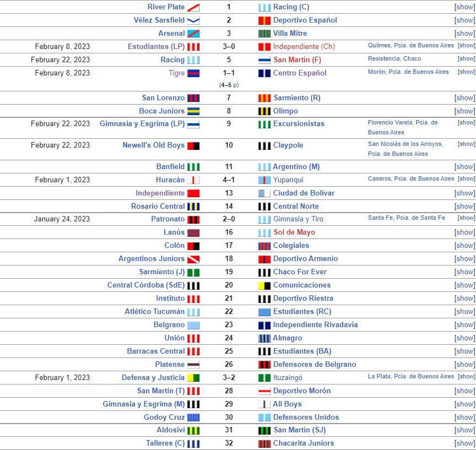This screenshot has width=476, height=450.
Task: Click the Aldosivi kit colour icon
Action: (x=193, y=430)
